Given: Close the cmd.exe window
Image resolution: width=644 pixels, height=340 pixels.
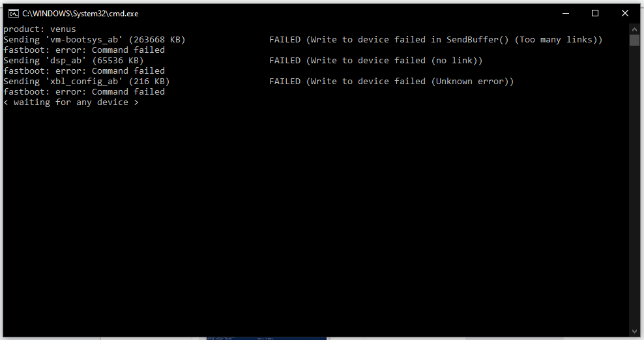Looking at the screenshot, I should [x=624, y=14].
